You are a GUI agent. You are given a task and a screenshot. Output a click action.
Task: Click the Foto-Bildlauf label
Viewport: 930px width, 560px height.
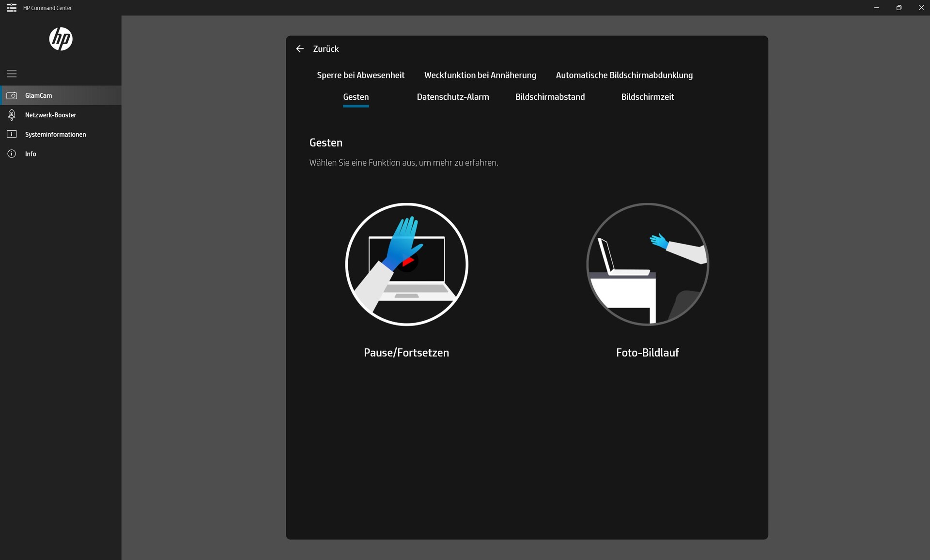click(647, 353)
